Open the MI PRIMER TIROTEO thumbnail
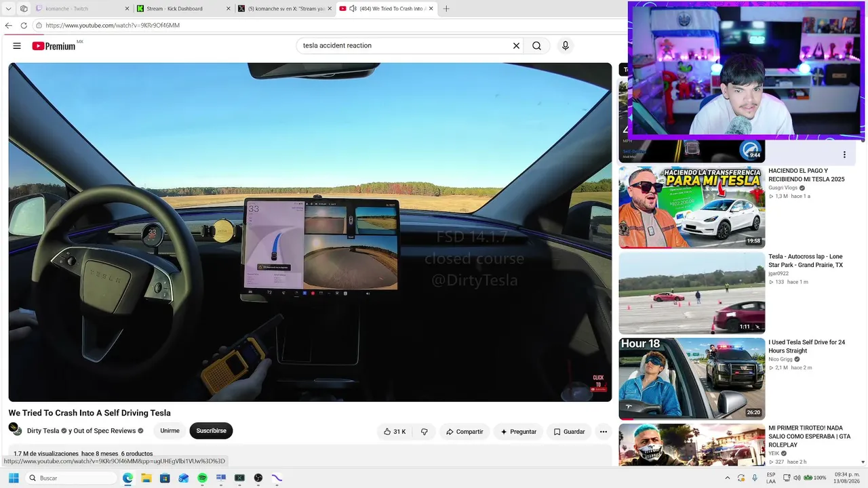This screenshot has width=868, height=488. point(692,445)
